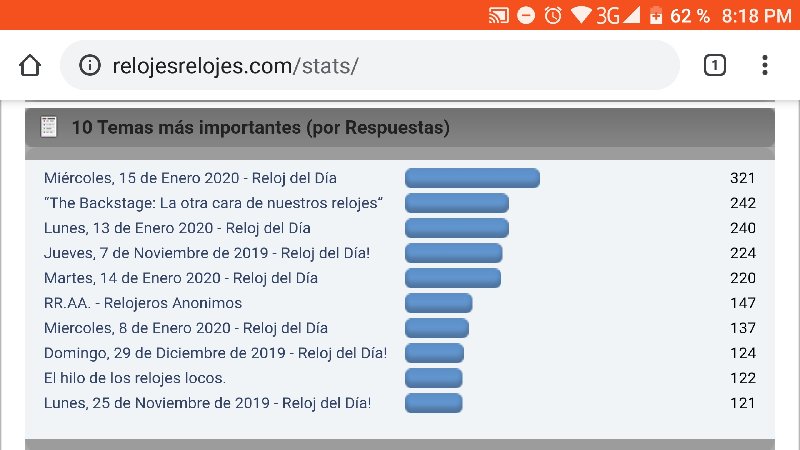Open the topic Miércoles, 15 de Enero 2020
The image size is (800, 450).
[x=190, y=178]
